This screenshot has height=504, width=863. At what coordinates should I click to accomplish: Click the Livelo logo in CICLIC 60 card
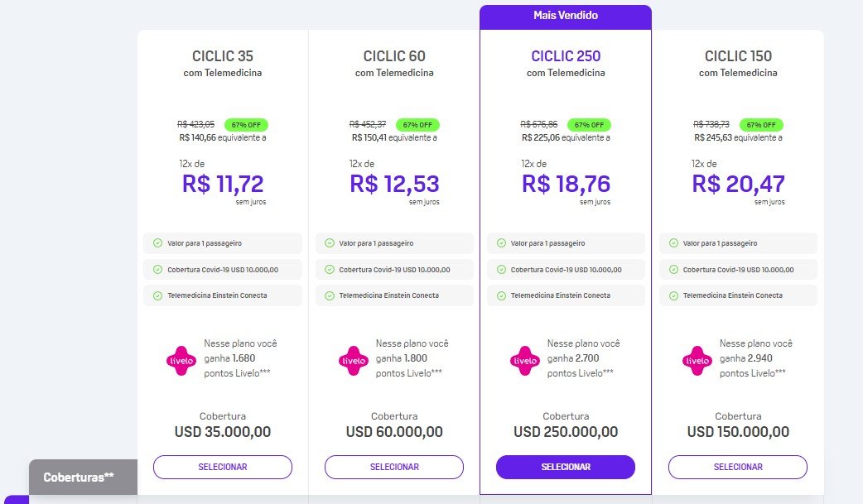coord(354,360)
